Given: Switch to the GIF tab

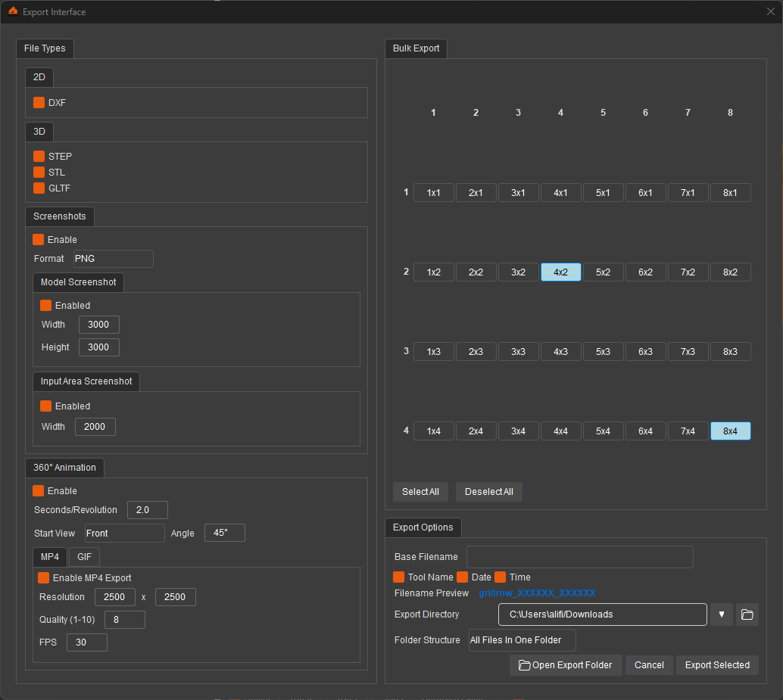Looking at the screenshot, I should (x=84, y=557).
